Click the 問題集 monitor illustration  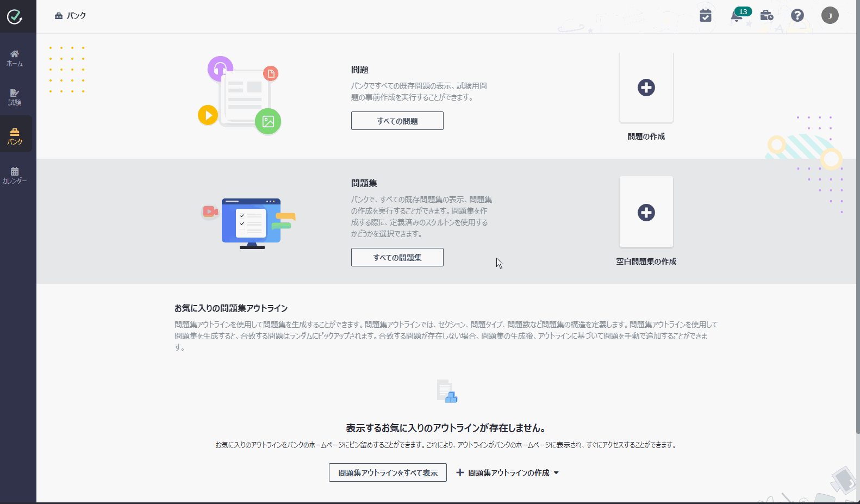249,223
